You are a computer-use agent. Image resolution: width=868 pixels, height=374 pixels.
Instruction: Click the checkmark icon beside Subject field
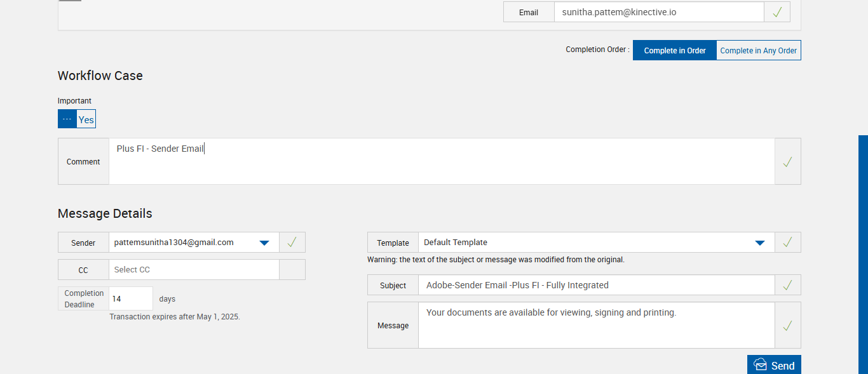[x=787, y=285]
